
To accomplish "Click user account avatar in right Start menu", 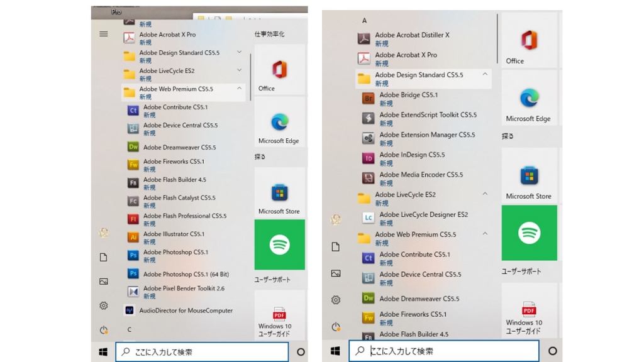I will pos(336,219).
